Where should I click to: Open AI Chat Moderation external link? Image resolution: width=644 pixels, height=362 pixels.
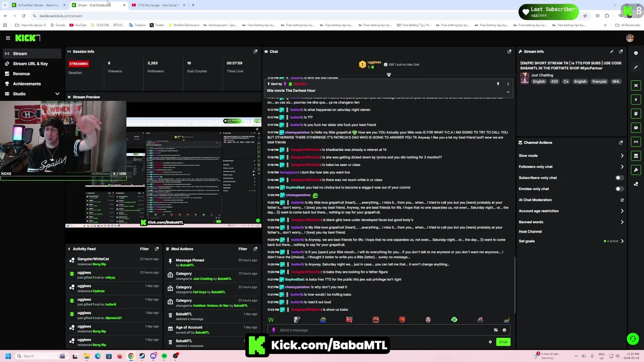pyautogui.click(x=622, y=200)
